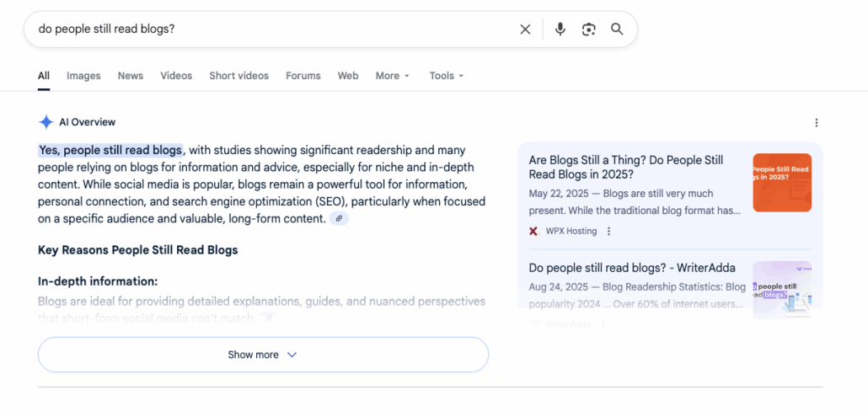Open Google Lens image search icon

click(x=588, y=29)
